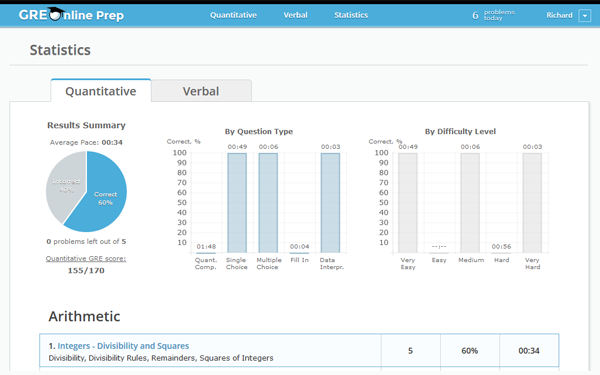Click the Richard username in the header
The width and height of the screenshot is (600, 375).
pyautogui.click(x=559, y=15)
